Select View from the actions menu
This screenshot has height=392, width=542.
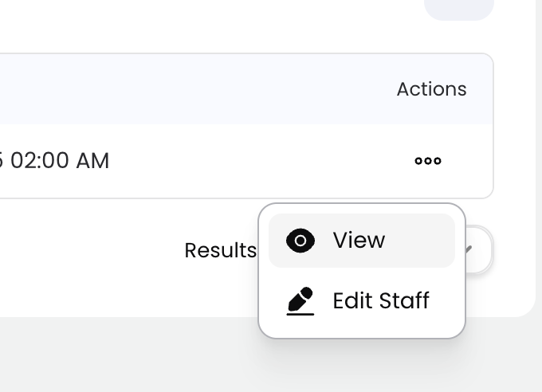pyautogui.click(x=359, y=241)
